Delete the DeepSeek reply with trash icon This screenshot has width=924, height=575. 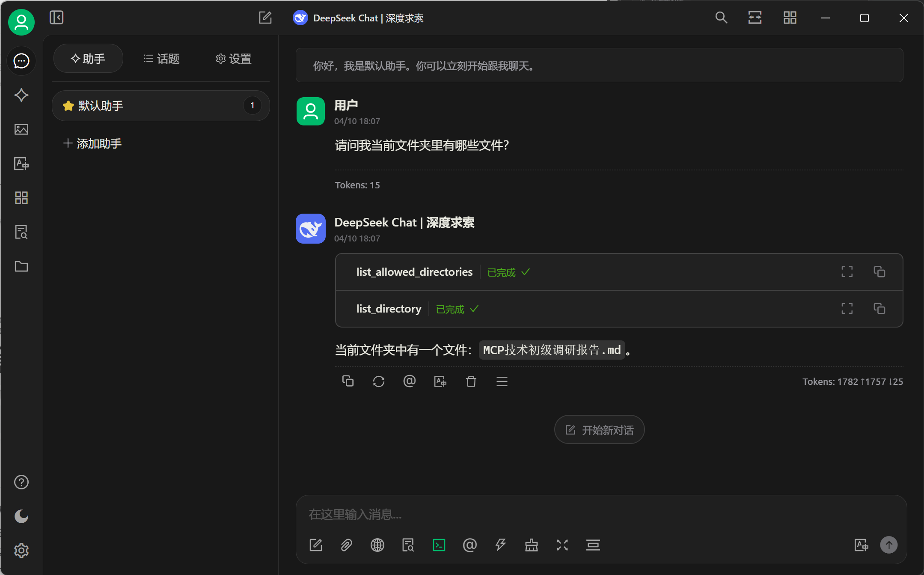click(471, 381)
